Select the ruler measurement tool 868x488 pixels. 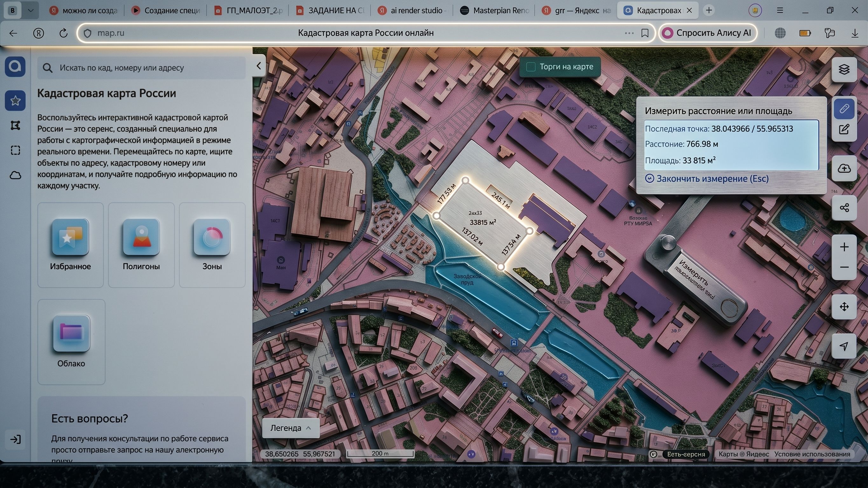(844, 109)
